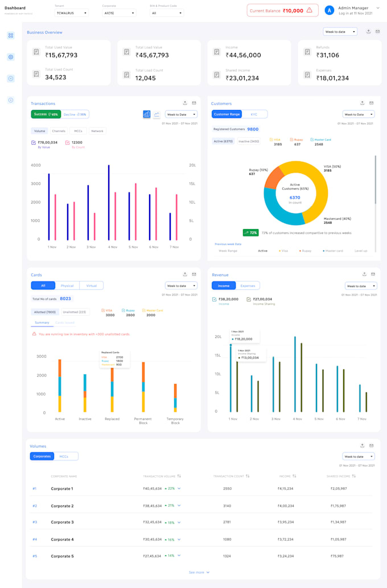
Task: Toggle the By Value checkbox ₹78,00,034
Action: pyautogui.click(x=34, y=142)
